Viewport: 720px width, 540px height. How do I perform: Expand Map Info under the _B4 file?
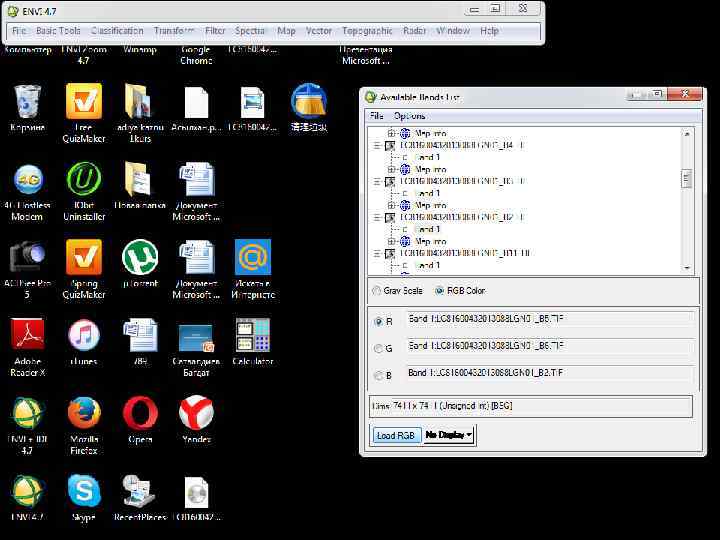pos(391,169)
